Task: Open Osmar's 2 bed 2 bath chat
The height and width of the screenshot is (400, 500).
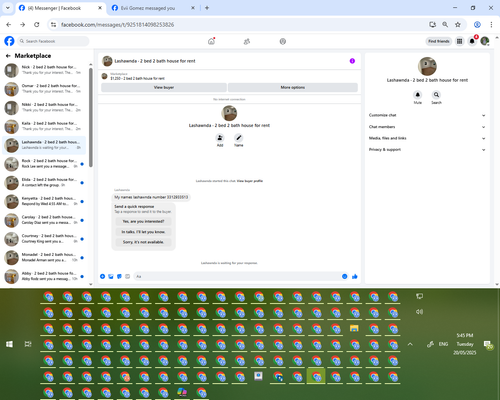Action: coord(44,88)
